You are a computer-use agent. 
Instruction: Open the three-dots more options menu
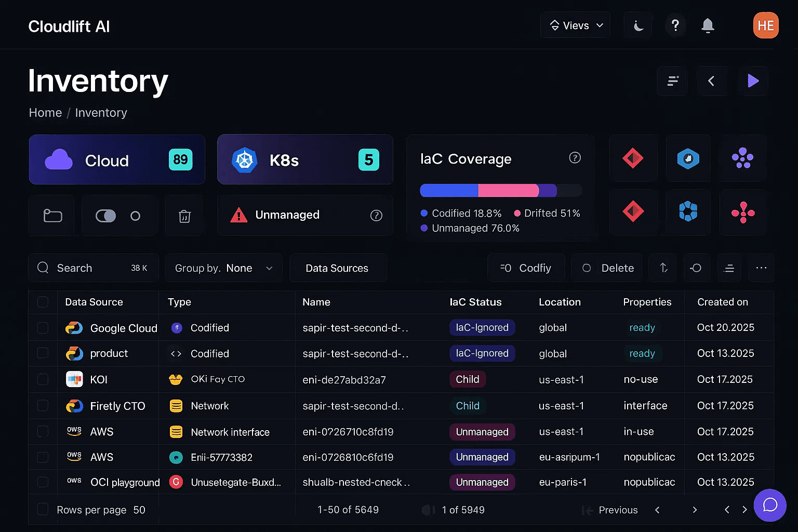click(761, 268)
